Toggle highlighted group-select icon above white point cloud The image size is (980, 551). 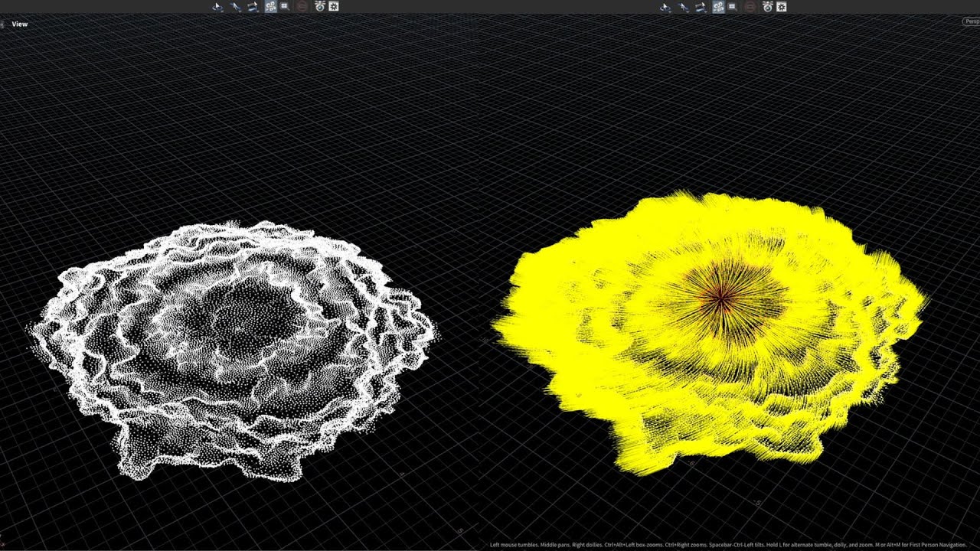pyautogui.click(x=271, y=7)
